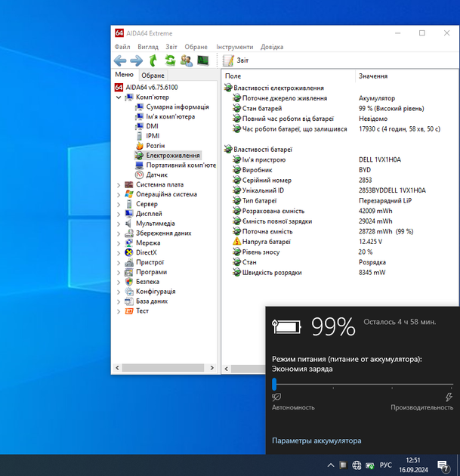
Task: Click the Пристрої devices icon
Action: [129, 262]
